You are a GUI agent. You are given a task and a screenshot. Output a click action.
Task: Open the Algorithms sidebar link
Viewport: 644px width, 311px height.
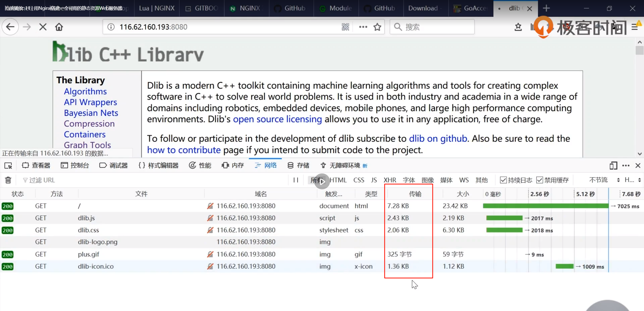tap(85, 91)
